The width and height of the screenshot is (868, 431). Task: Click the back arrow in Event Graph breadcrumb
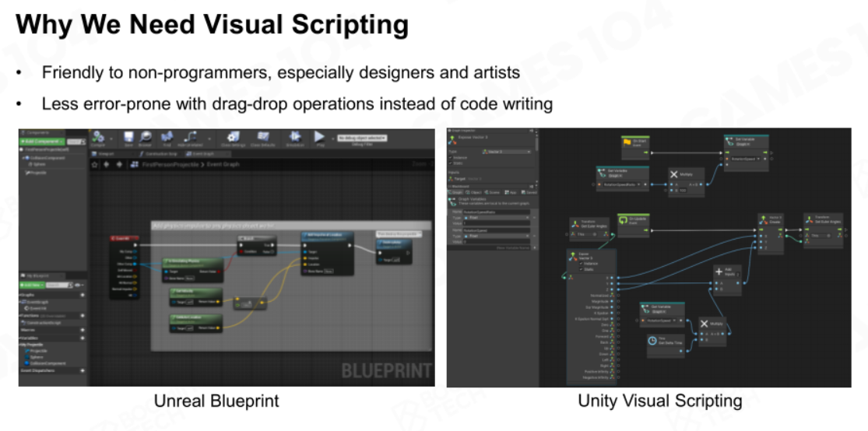(x=107, y=164)
